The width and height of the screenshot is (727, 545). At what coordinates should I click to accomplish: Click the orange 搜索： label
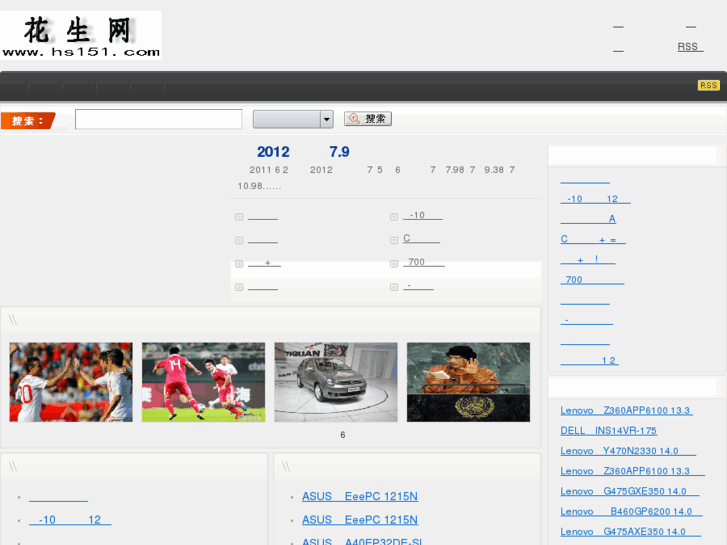point(28,121)
